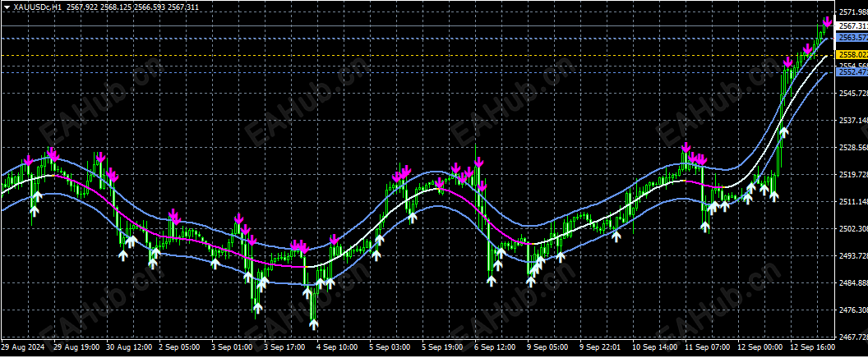Click the 2519.72 price scale label
The image size is (868, 358).
point(853,174)
